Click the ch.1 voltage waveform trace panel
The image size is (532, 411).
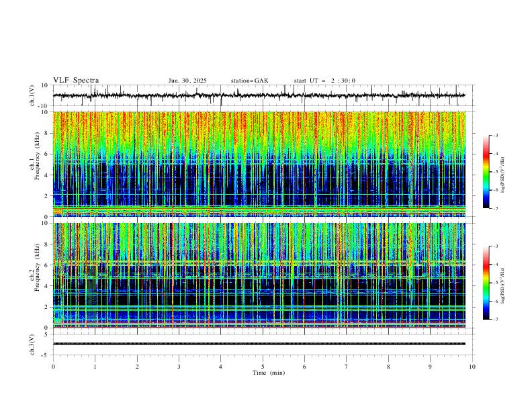[x=264, y=95]
